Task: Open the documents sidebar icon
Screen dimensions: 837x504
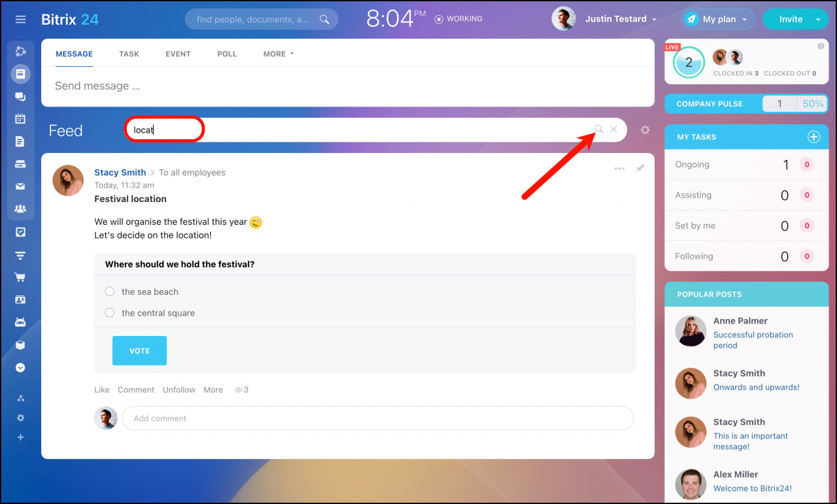Action: click(20, 141)
